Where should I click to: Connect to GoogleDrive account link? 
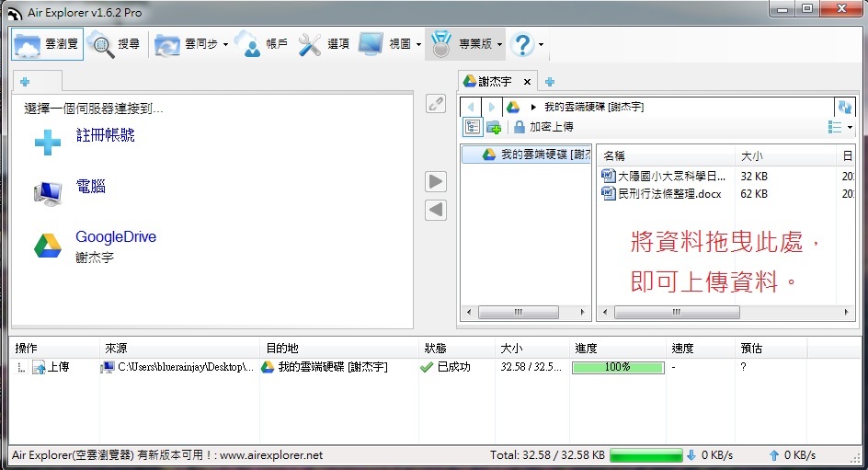pos(116,237)
